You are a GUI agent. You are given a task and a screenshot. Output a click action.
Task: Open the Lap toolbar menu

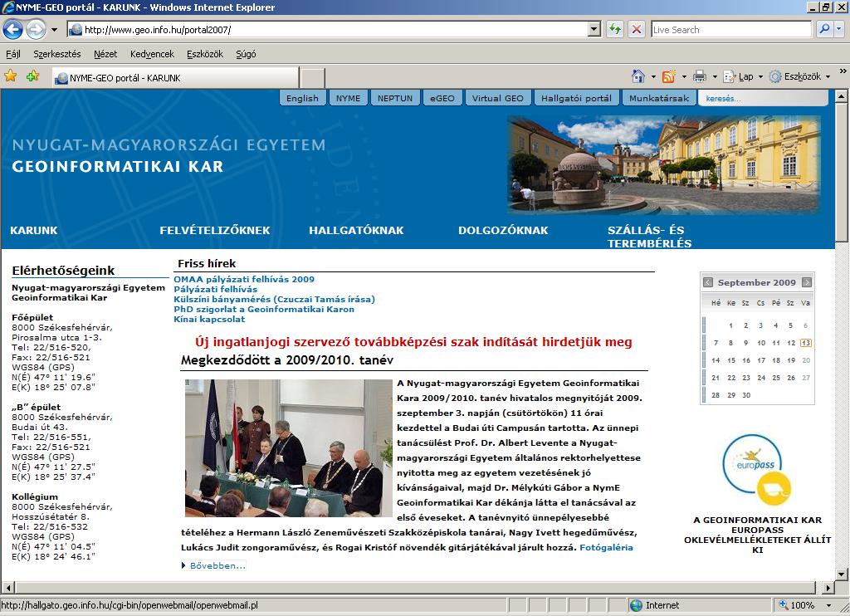[x=743, y=76]
